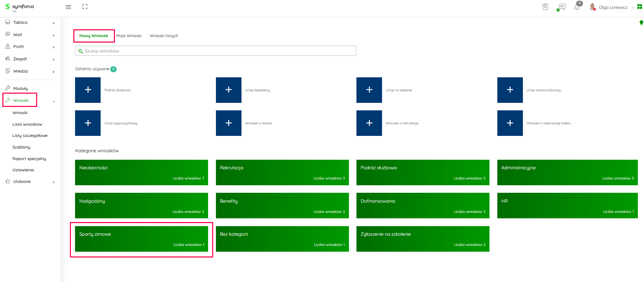Go to Lista wniosków in sidebar

click(27, 124)
